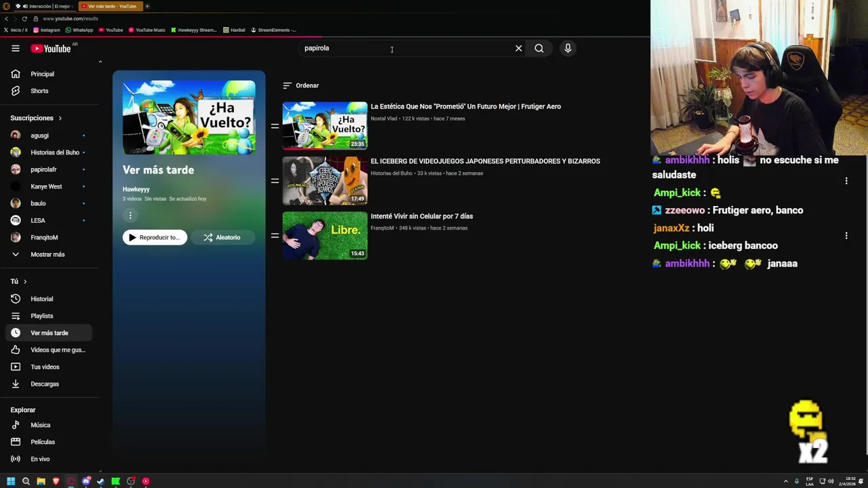
Task: Clear the search box with X icon
Action: [x=519, y=48]
